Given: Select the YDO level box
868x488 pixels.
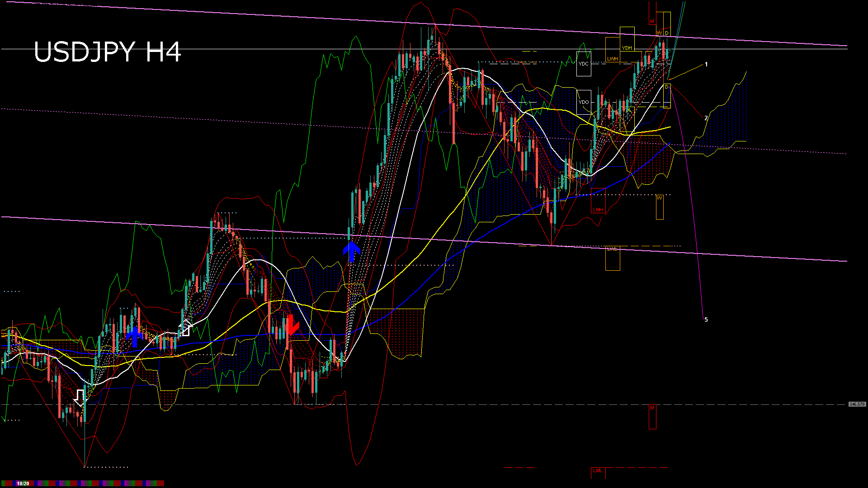Looking at the screenshot, I should click(584, 102).
